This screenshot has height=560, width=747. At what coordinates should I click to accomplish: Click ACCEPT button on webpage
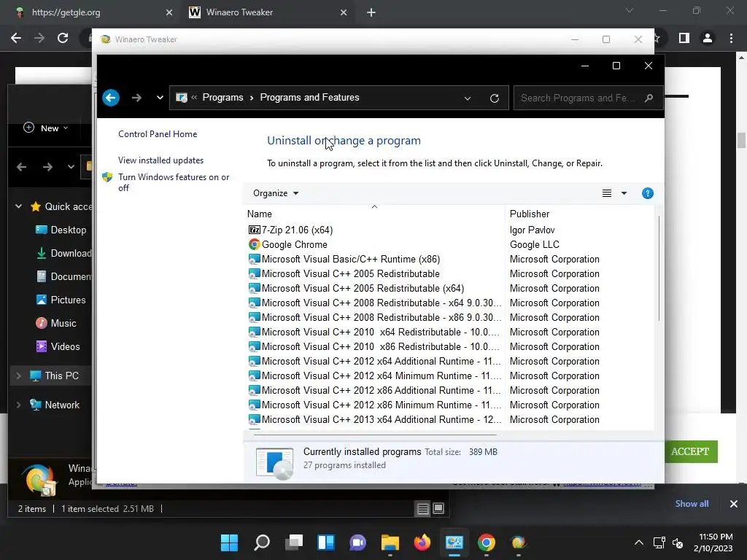[690, 451]
